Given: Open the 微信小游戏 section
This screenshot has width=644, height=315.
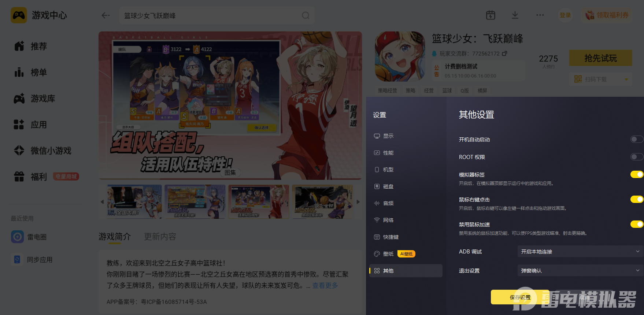Looking at the screenshot, I should pyautogui.click(x=43, y=151).
